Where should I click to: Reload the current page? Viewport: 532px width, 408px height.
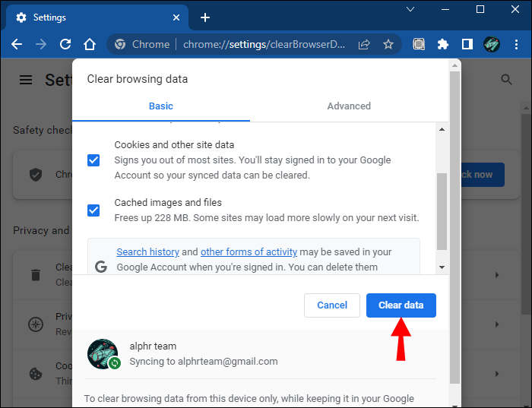pyautogui.click(x=65, y=44)
